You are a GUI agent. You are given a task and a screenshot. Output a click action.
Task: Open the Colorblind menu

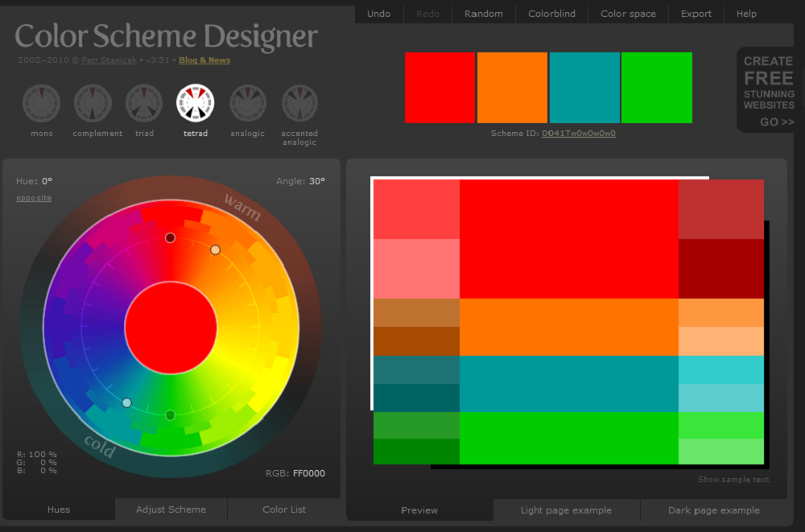551,14
